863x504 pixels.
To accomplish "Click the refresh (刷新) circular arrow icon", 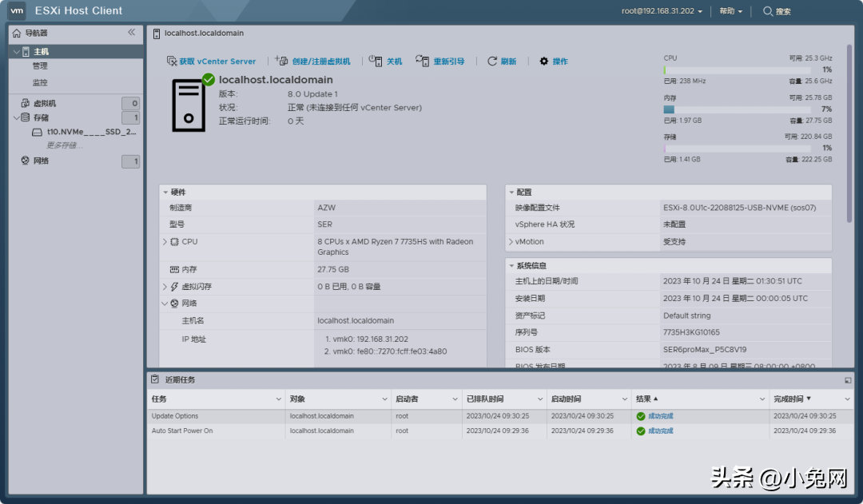I will tap(492, 61).
